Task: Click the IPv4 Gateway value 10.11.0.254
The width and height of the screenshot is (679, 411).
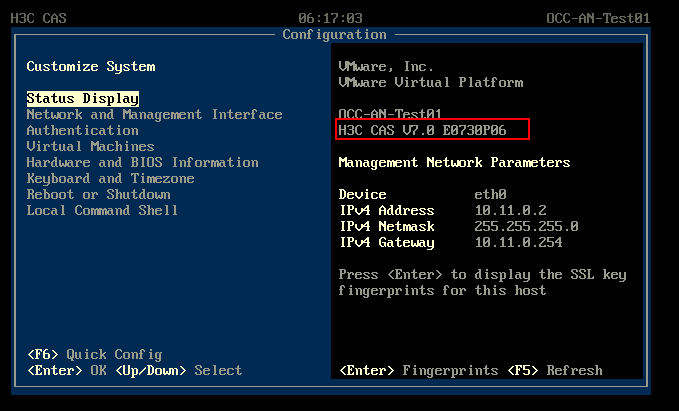Action: (x=518, y=243)
